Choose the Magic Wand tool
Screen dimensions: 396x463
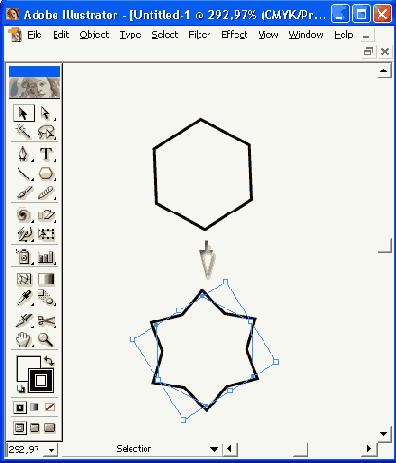[x=23, y=132]
